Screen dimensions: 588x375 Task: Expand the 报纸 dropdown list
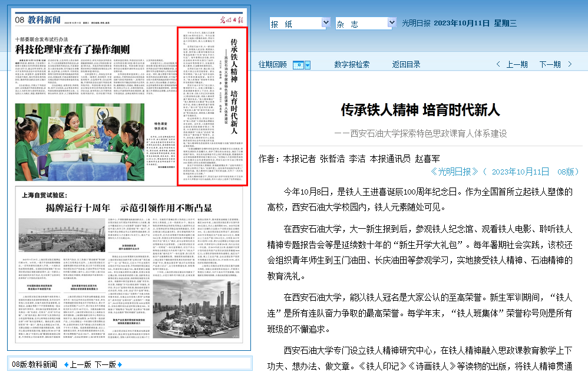coord(326,23)
